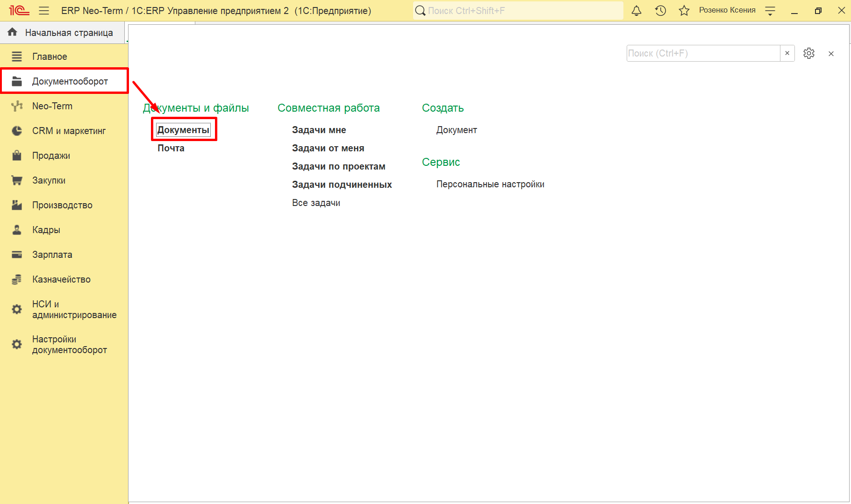Create a new Документ

(457, 130)
